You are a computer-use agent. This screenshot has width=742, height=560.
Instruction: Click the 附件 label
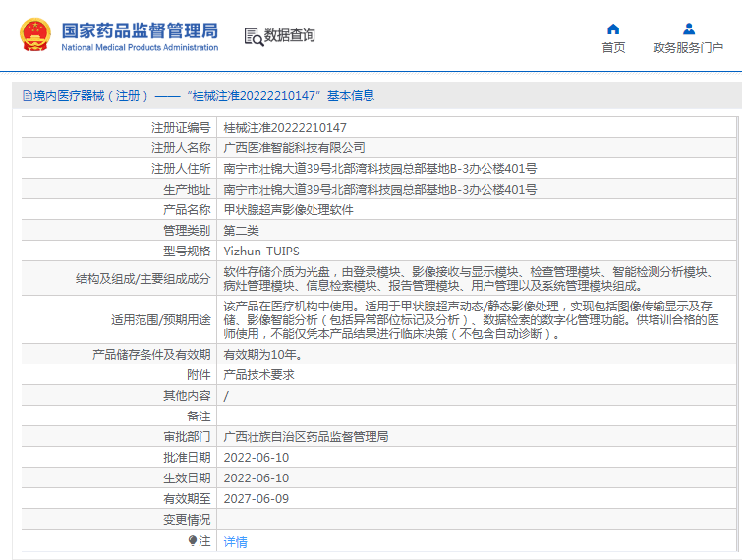[199, 375]
